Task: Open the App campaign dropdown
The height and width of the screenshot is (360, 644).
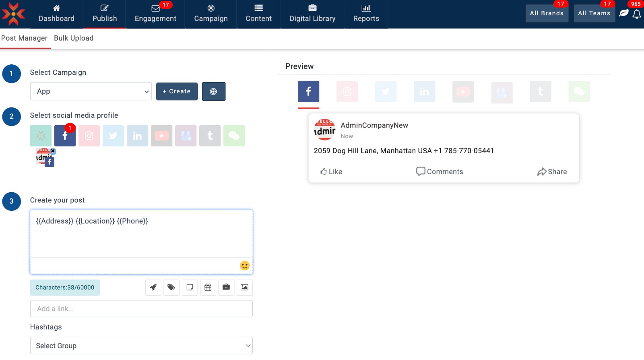Action: click(91, 91)
